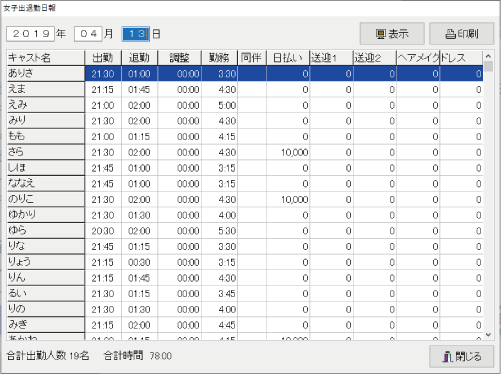Click the 送迎1 column header
501x374 pixels.
(331, 58)
